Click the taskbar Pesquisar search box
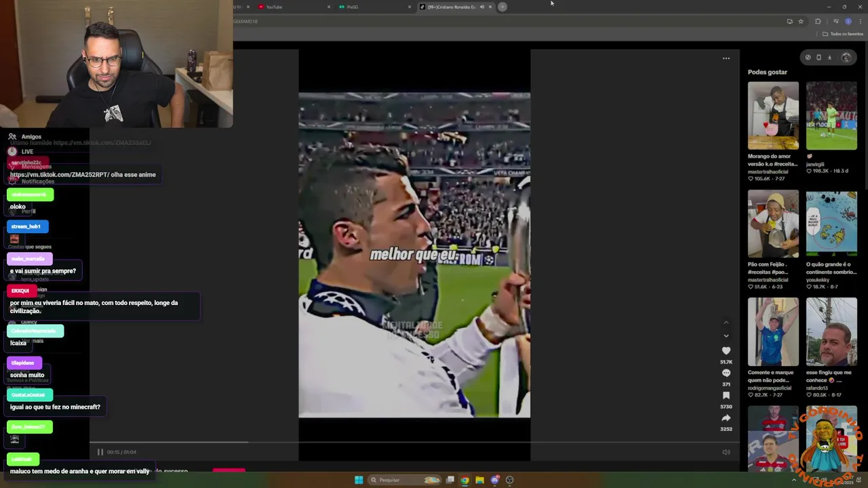The image size is (868, 488). click(x=405, y=480)
